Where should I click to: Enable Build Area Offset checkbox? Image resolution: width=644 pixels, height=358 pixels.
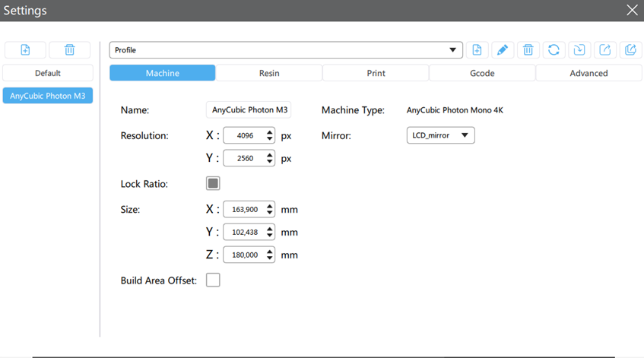(x=213, y=280)
